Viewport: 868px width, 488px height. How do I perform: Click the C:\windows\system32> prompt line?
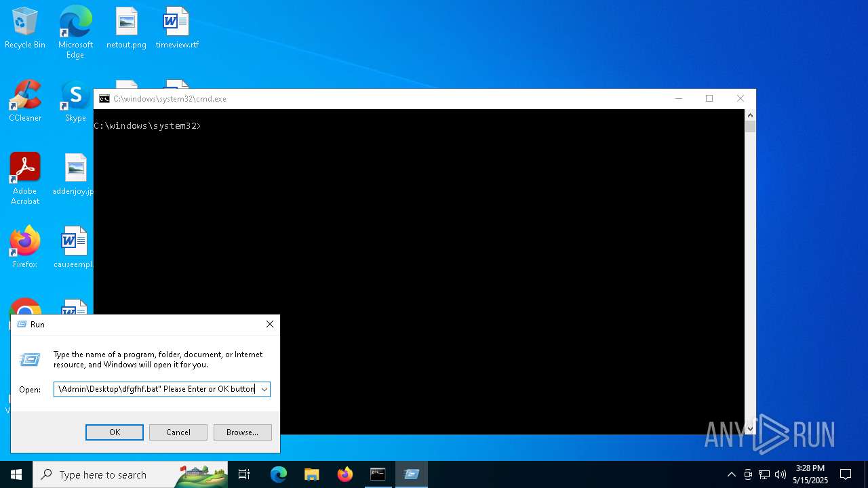click(147, 126)
